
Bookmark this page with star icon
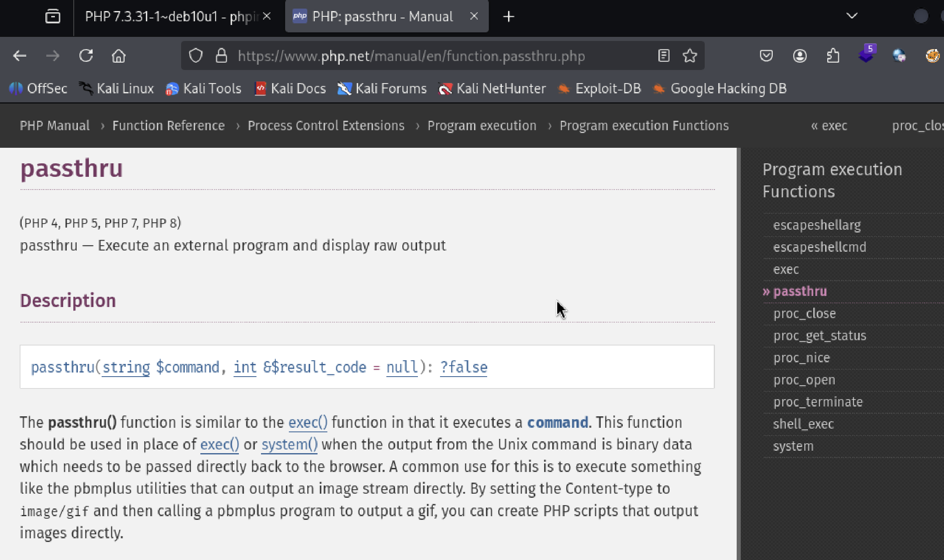[690, 56]
